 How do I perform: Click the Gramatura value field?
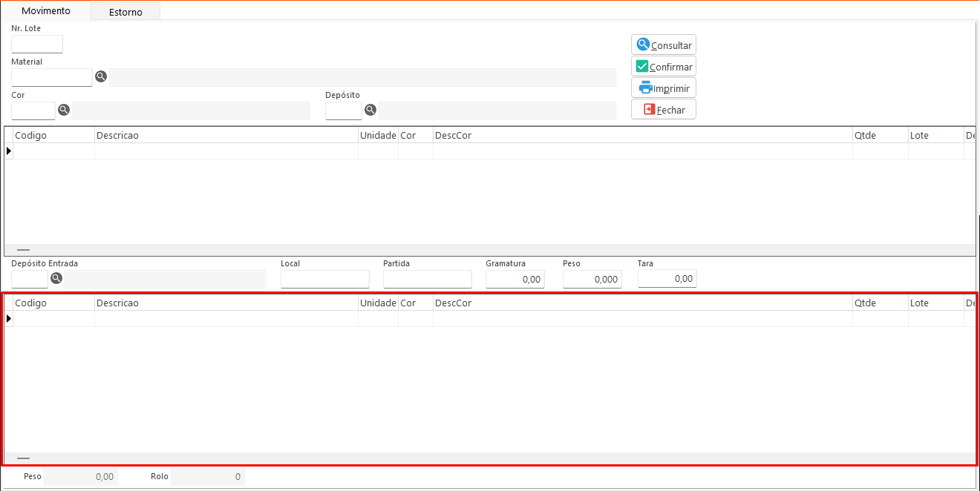pyautogui.click(x=514, y=279)
